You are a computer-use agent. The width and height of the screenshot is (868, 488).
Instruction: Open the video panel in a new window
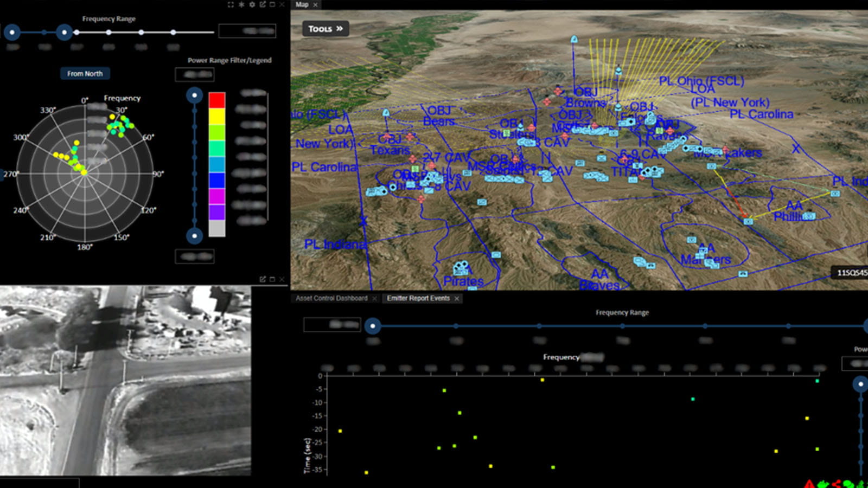tap(272, 278)
